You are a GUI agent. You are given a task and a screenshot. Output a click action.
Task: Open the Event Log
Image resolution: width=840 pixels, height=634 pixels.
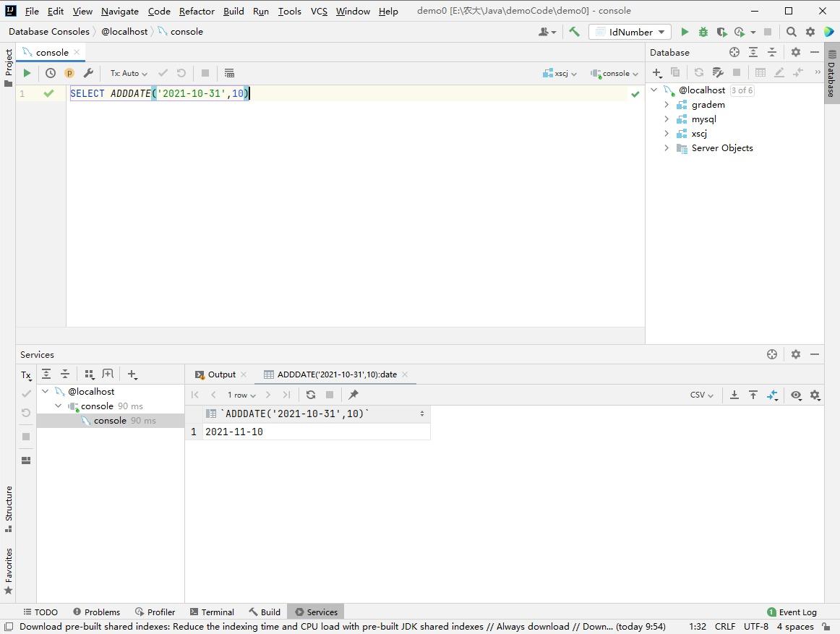pos(792,612)
